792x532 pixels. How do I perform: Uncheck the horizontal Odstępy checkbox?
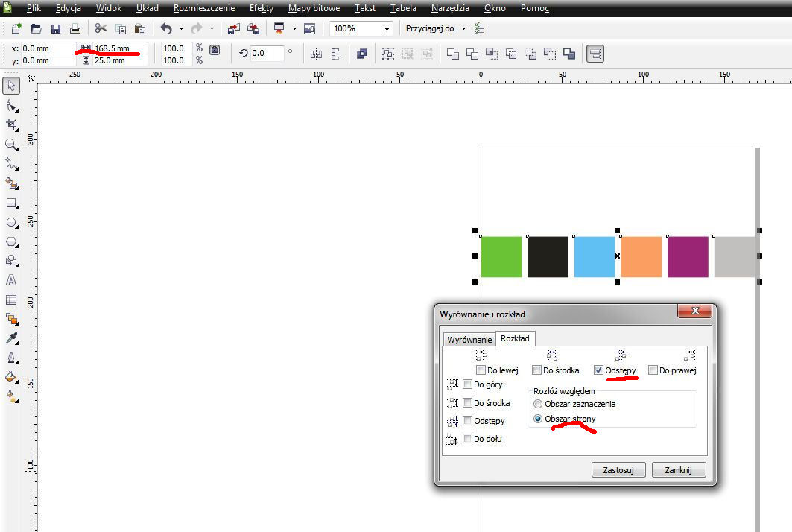pos(599,370)
